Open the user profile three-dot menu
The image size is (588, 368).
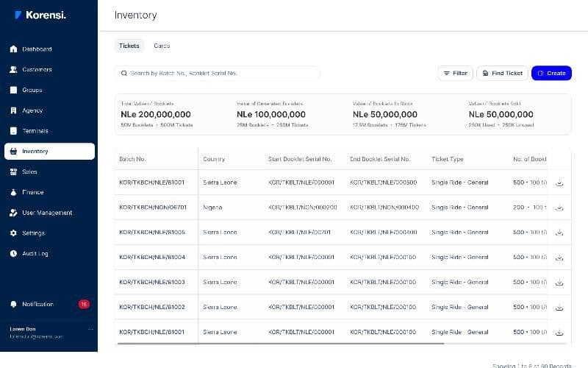tap(90, 329)
